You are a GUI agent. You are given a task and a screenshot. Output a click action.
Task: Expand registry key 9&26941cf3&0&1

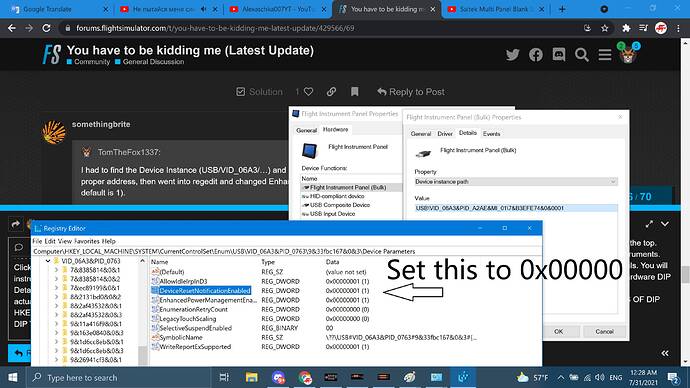pyautogui.click(x=56, y=359)
